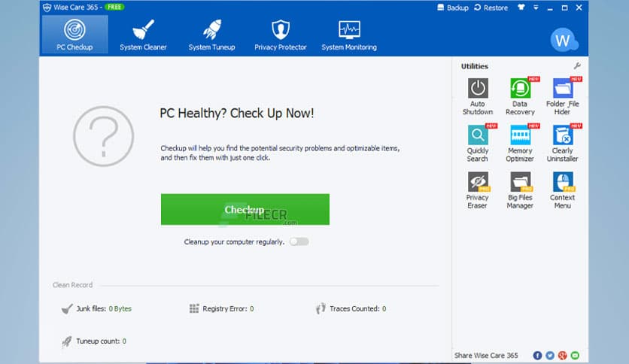The image size is (629, 364).
Task: Open the Auto Shutdown utility
Action: point(478,96)
